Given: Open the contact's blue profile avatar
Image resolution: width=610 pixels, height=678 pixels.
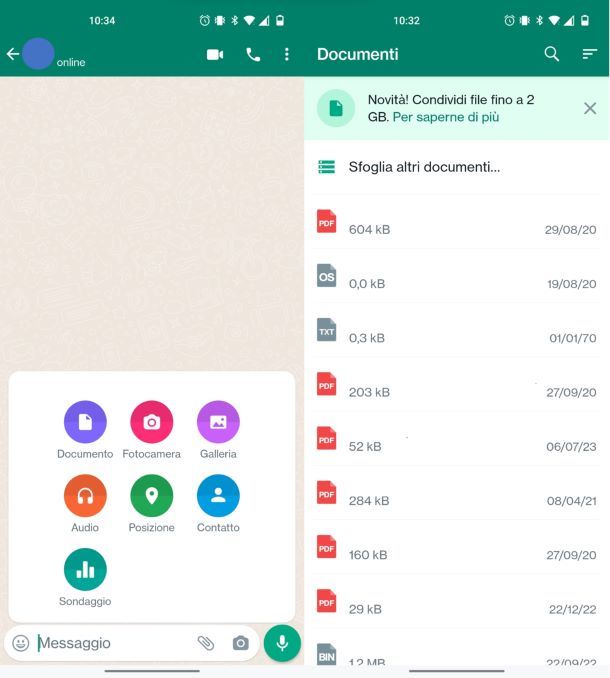Looking at the screenshot, I should click(38, 54).
